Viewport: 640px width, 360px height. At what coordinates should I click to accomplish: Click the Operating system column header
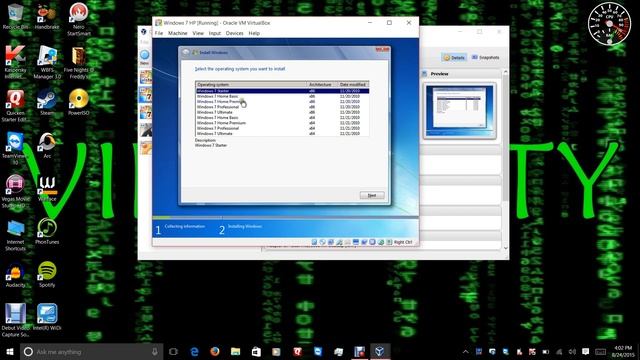coord(251,84)
